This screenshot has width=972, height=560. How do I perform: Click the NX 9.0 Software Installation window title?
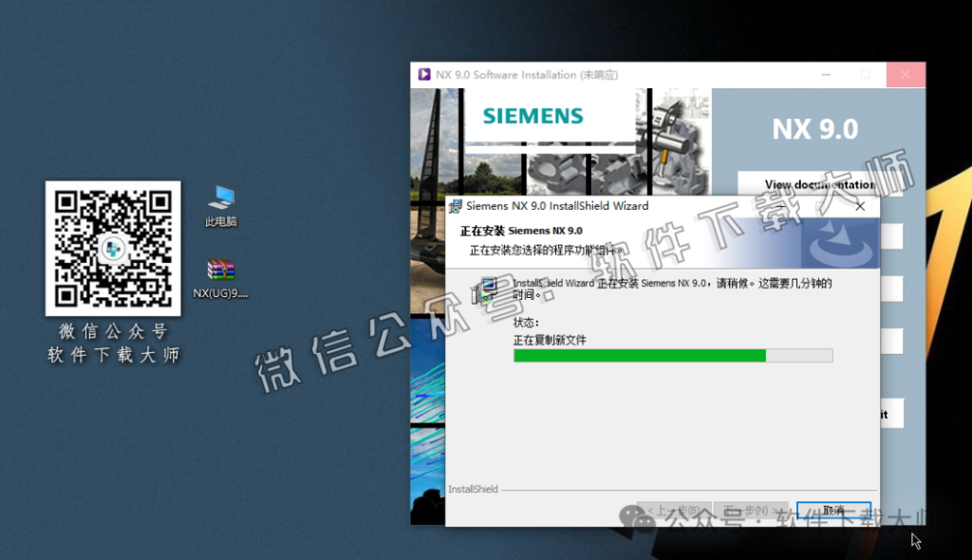(x=532, y=74)
